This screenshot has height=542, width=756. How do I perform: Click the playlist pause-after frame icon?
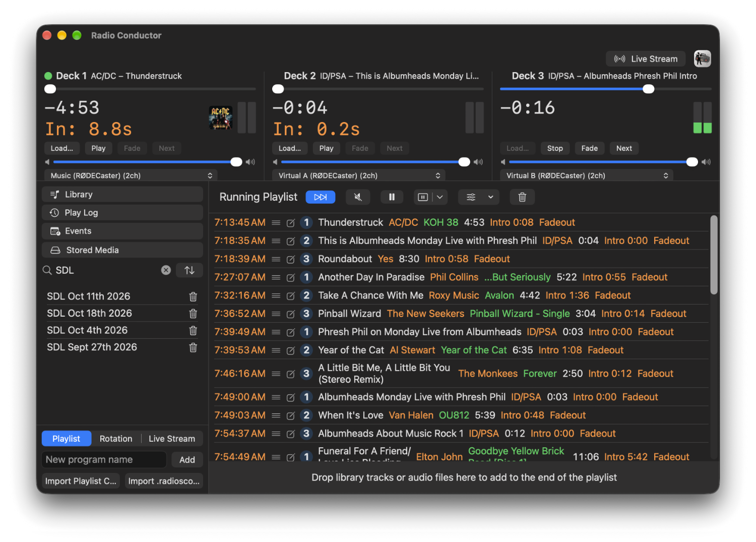pyautogui.click(x=423, y=197)
